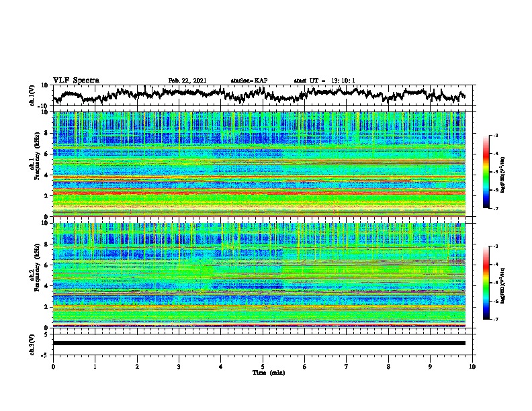This screenshot has width=532, height=411.
Task: Click the "ch.3(V)" axis label
Action: pyautogui.click(x=32, y=345)
